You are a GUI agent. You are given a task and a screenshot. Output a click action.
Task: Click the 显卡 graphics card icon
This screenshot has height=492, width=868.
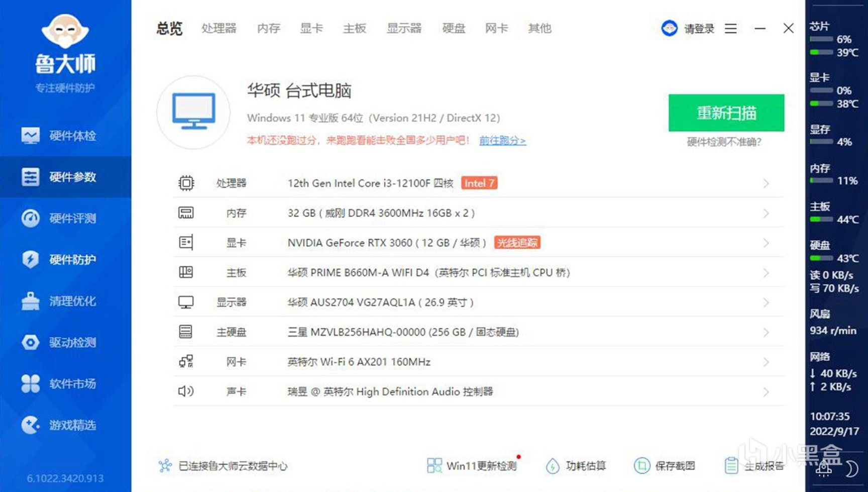point(186,243)
